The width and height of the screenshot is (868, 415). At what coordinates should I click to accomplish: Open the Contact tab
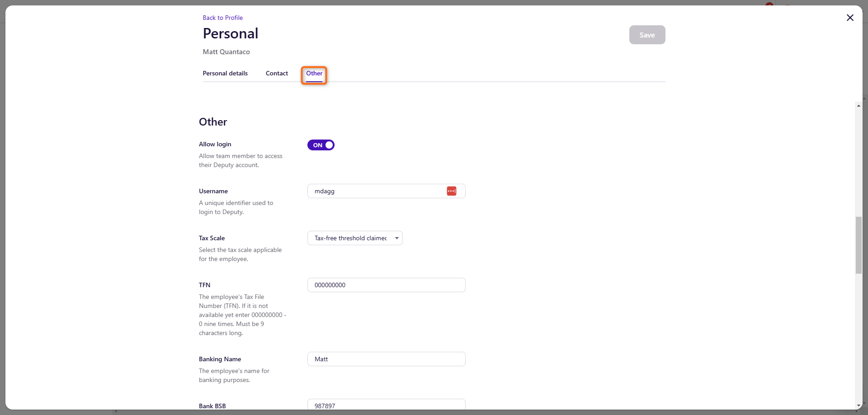pyautogui.click(x=277, y=73)
